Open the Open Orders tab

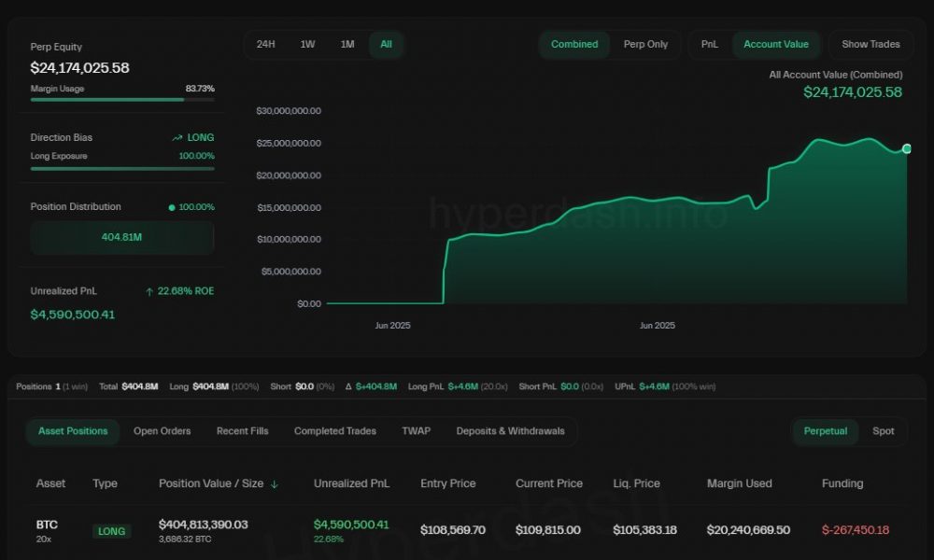pos(162,431)
